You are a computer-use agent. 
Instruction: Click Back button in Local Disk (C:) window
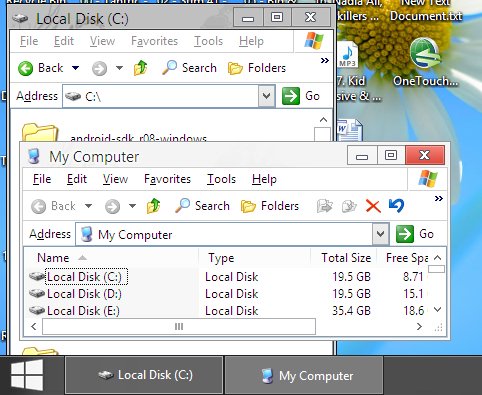40,68
